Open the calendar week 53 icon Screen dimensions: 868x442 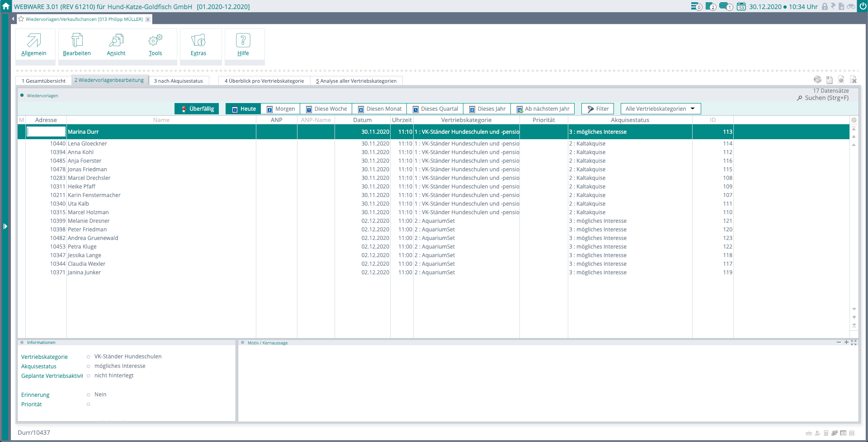click(x=741, y=6)
